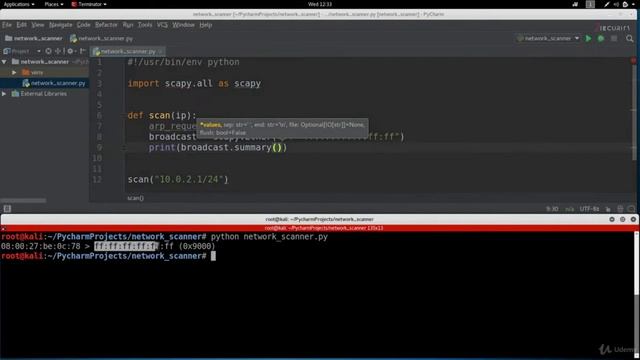The image size is (640, 360).
Task: Click the import scapy.all line in editor
Action: click(194, 83)
